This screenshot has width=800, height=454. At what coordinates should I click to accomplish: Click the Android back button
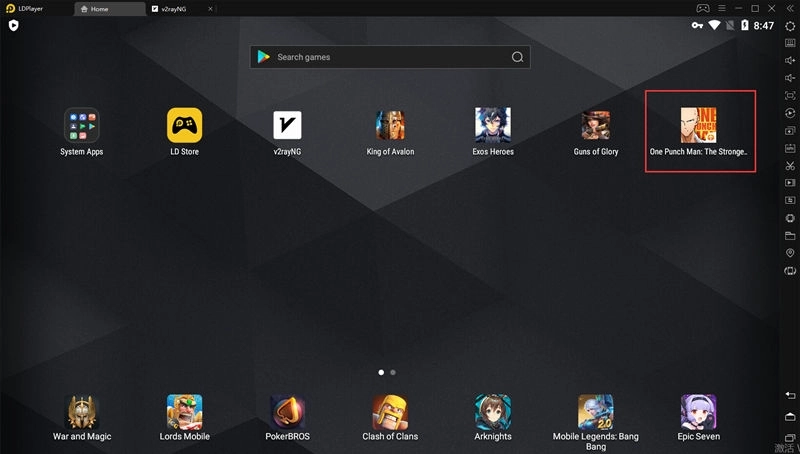(x=790, y=395)
